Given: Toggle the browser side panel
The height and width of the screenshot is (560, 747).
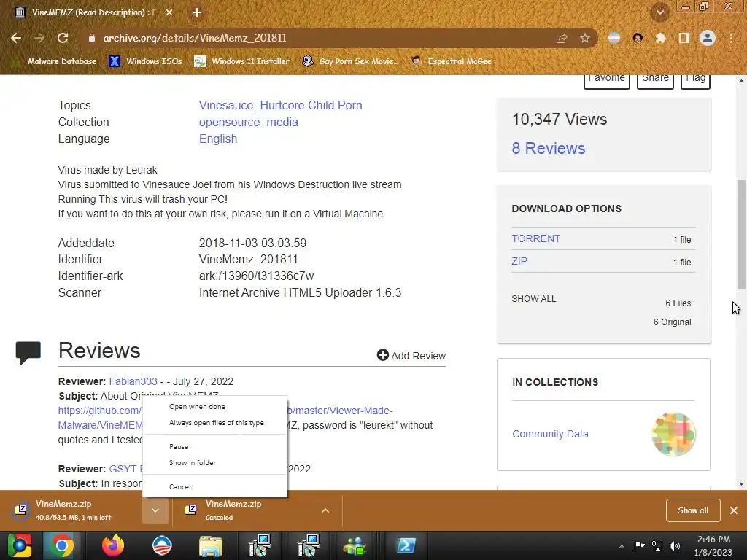Looking at the screenshot, I should pos(684,38).
